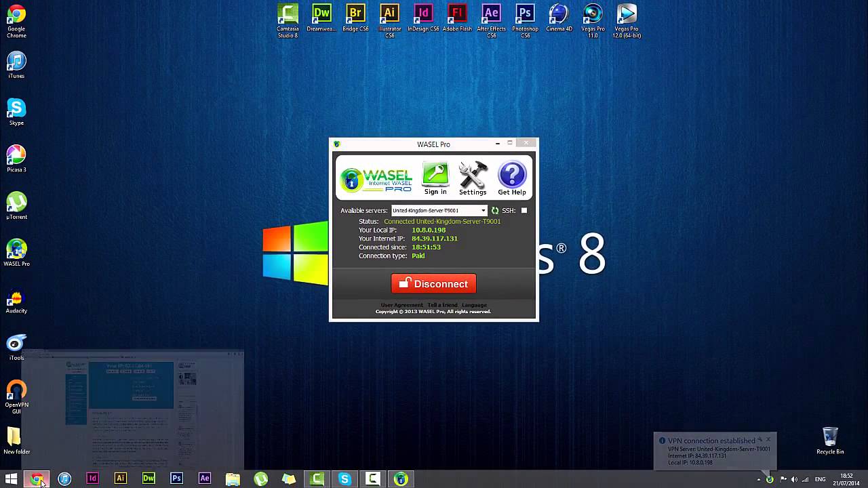This screenshot has width=868, height=488.
Task: Open the volume speaker tray icon
Action: pyautogui.click(x=794, y=480)
